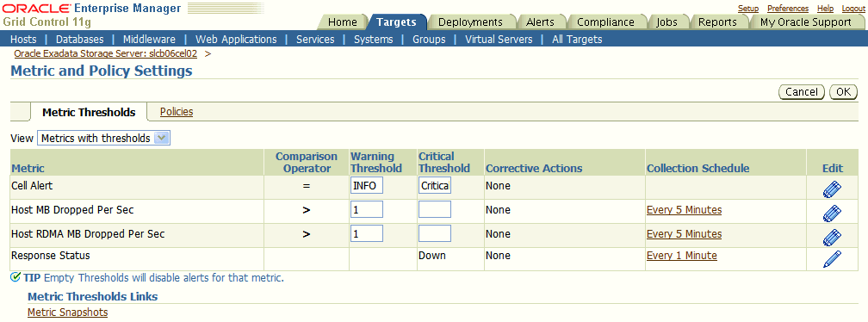Select the Targets tab
This screenshot has height=322, width=868.
[x=396, y=22]
